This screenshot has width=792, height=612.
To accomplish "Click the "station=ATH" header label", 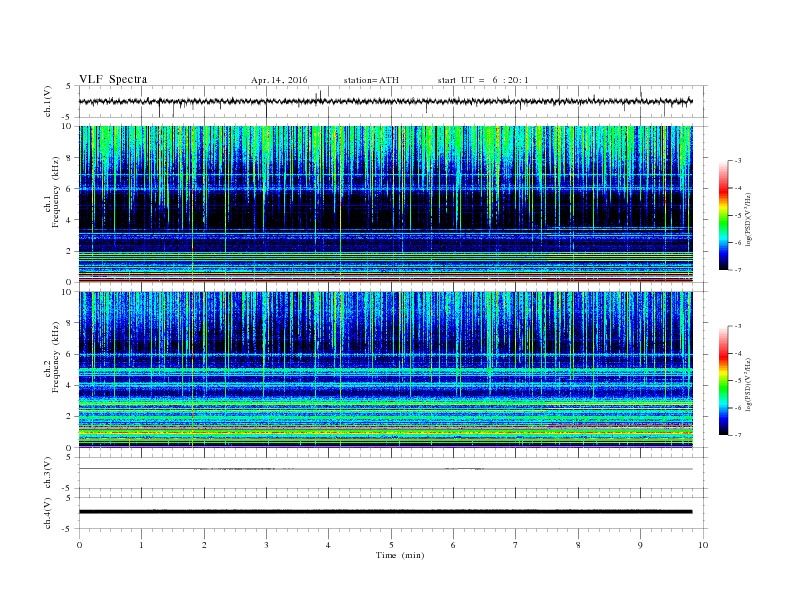I will pos(371,80).
